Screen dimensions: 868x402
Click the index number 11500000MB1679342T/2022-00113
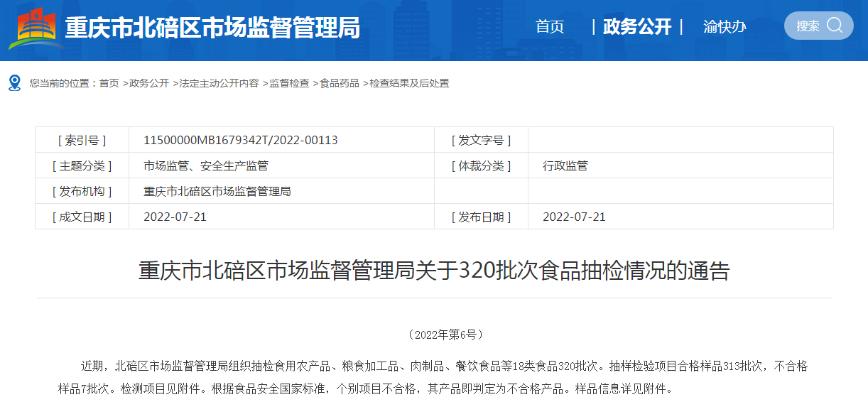tap(241, 140)
